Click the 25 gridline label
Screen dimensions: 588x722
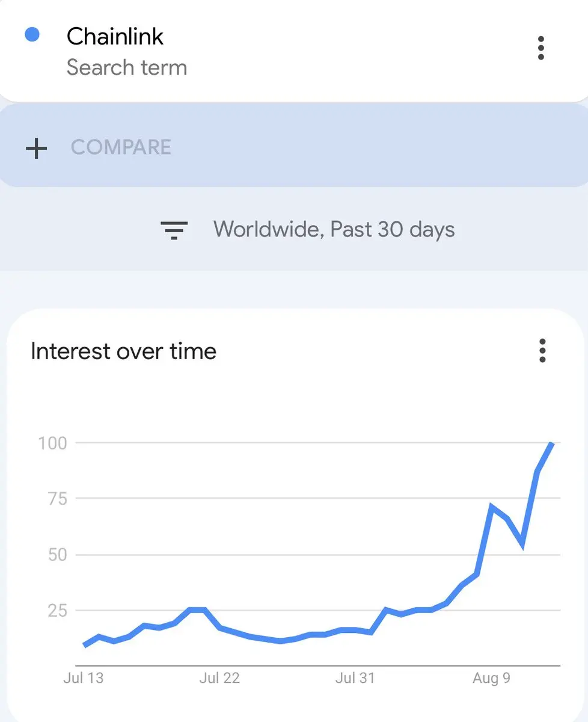pyautogui.click(x=57, y=610)
